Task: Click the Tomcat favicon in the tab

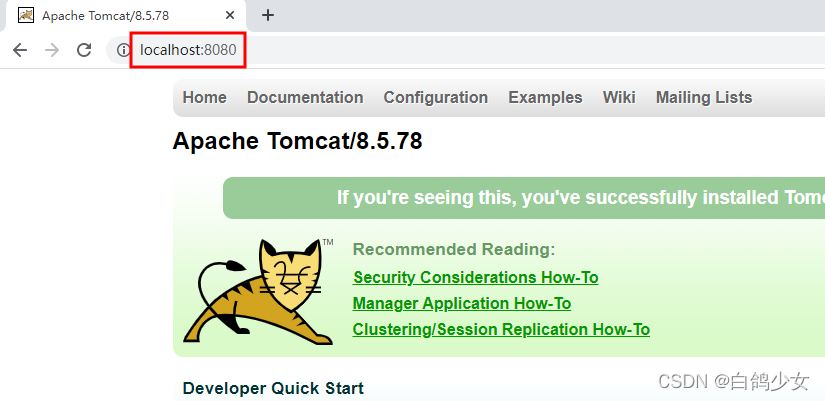Action: coord(26,15)
